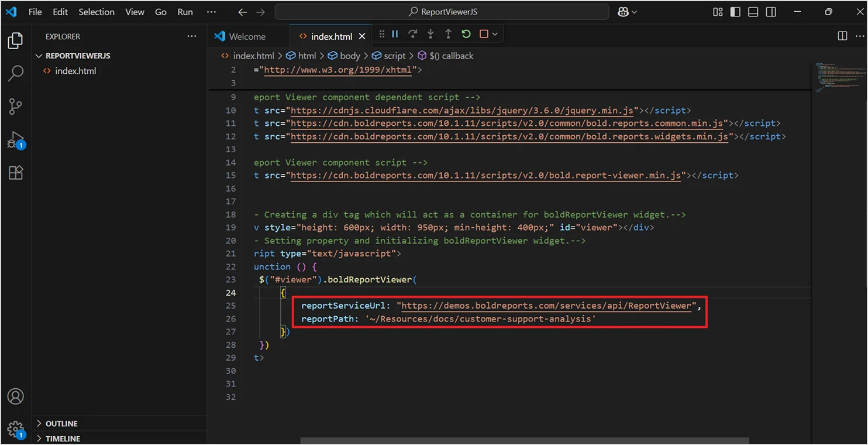868x445 pixels.
Task: Open the title bar overflow menu ellipsis
Action: 212,12
